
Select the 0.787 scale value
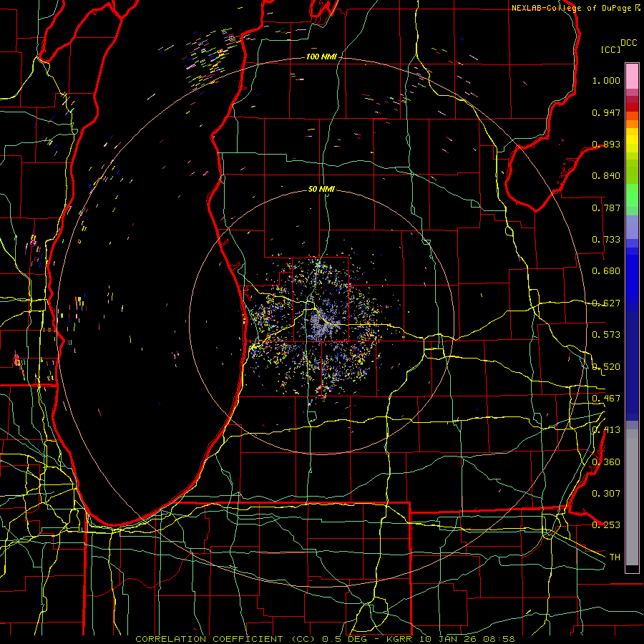[x=606, y=208]
